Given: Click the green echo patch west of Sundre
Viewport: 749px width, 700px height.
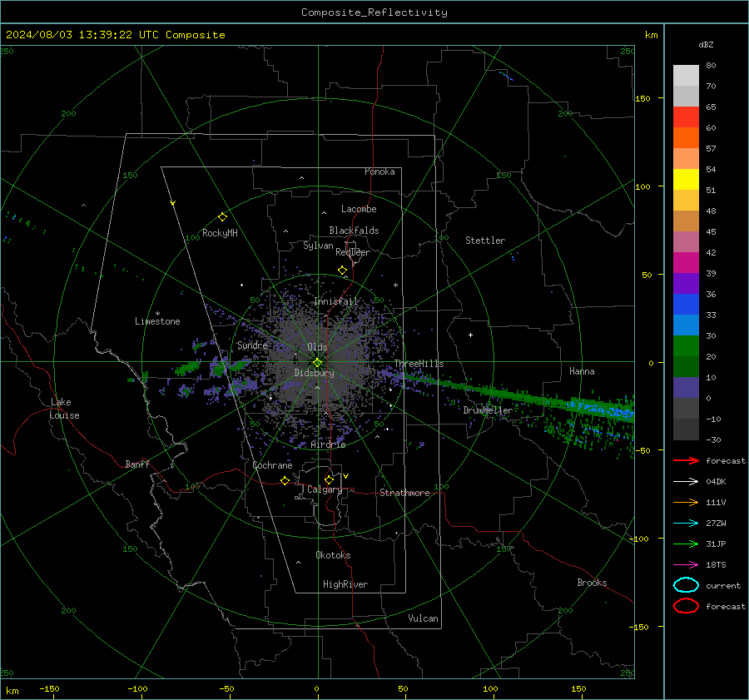Looking at the screenshot, I should (187, 368).
